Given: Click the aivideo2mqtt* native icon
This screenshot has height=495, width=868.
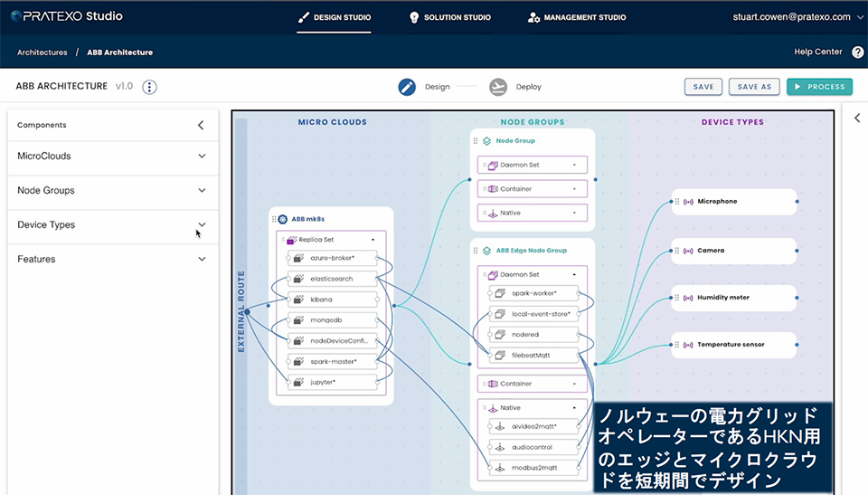Looking at the screenshot, I should pos(500,427).
